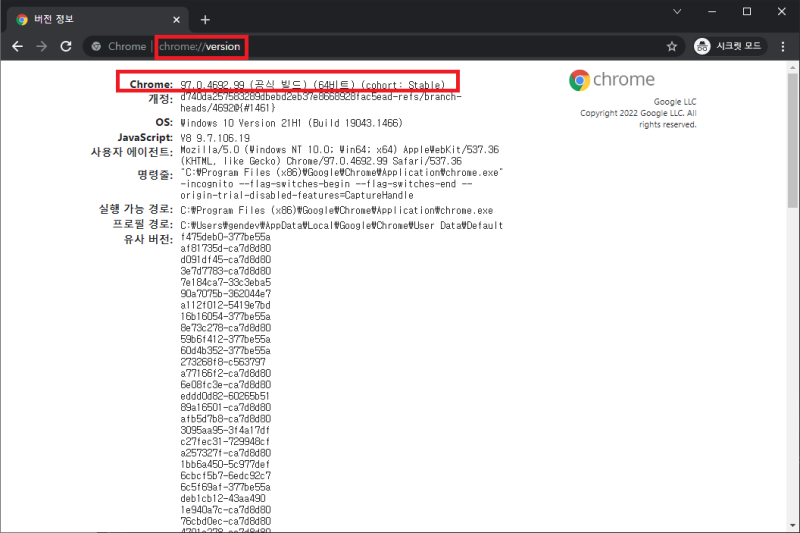Screen dimensions: 800x533
Task: Click the variation eddd0d82-60265b51
Action: (225, 396)
